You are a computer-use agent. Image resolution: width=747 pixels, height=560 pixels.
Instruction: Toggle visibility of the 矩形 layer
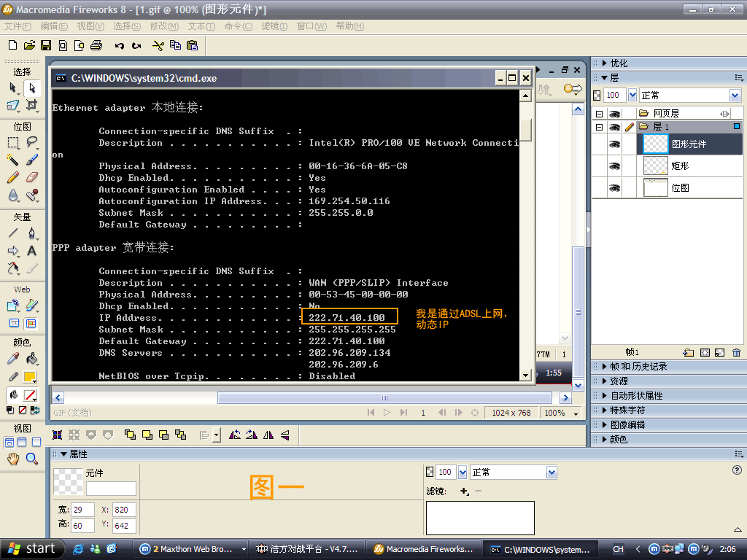pyautogui.click(x=614, y=166)
